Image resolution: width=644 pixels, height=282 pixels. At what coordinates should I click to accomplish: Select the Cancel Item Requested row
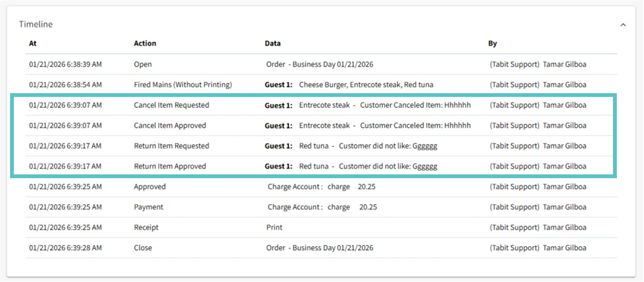[x=171, y=105]
